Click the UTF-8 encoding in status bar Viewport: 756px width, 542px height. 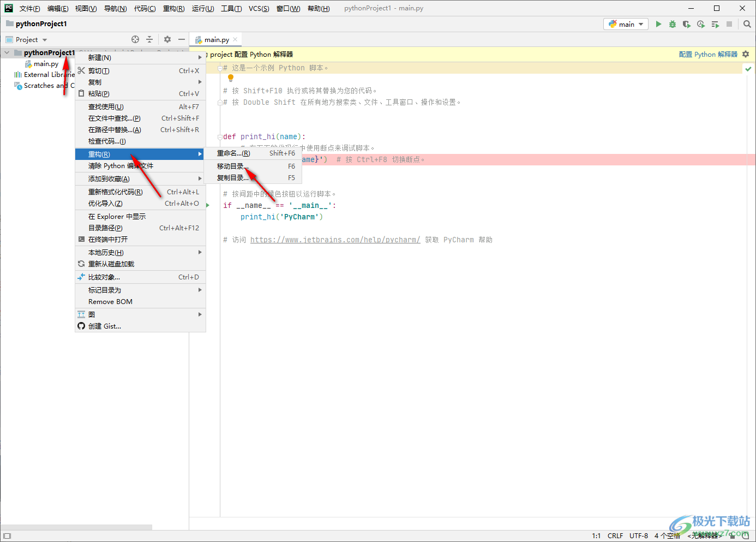639,535
